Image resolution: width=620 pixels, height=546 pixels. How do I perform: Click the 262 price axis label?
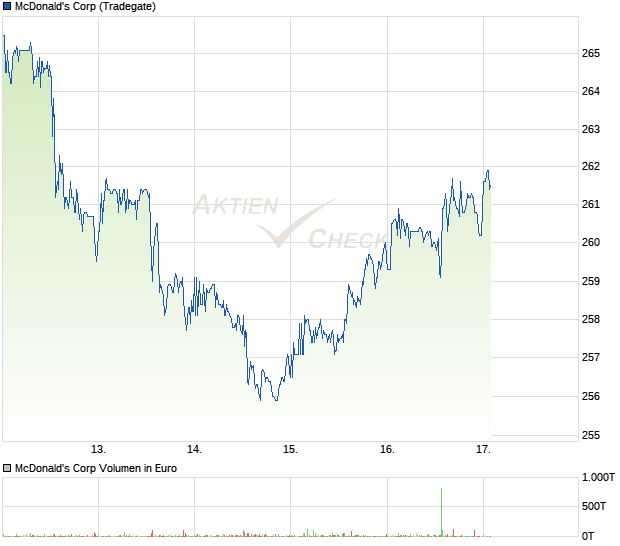point(591,166)
